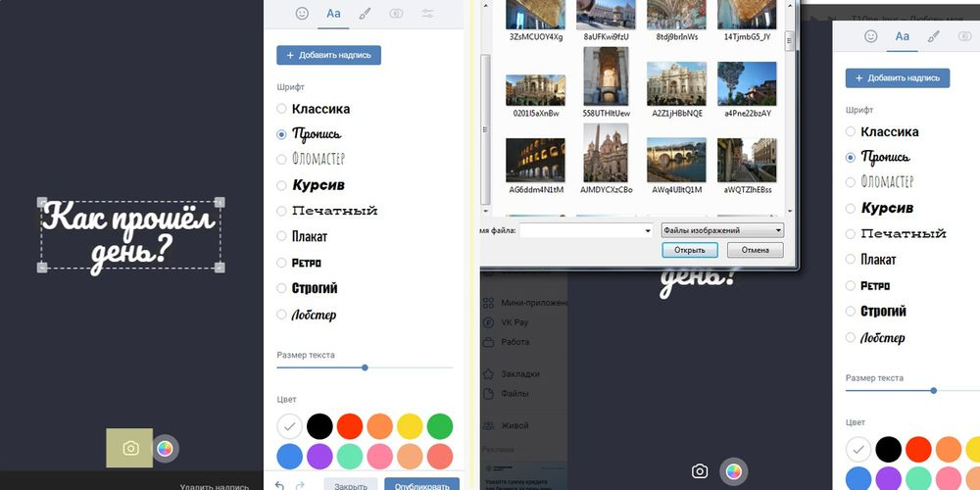The height and width of the screenshot is (490, 980).
Task: Select Лобстер font in right editor
Action: pos(875,337)
